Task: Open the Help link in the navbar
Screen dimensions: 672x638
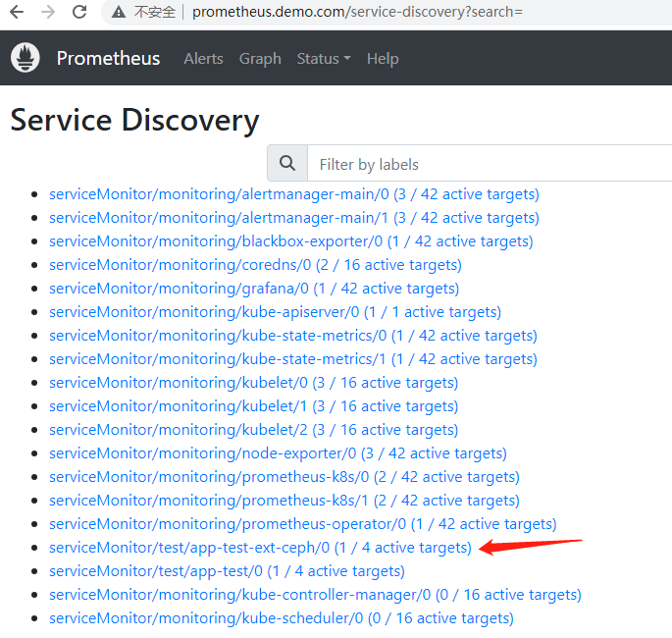Action: coord(383,58)
